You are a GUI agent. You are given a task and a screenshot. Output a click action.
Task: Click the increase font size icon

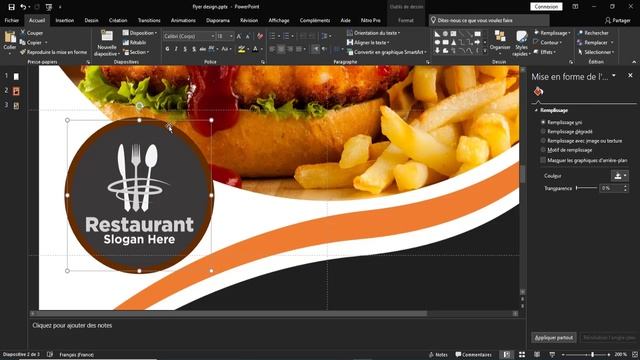point(239,36)
